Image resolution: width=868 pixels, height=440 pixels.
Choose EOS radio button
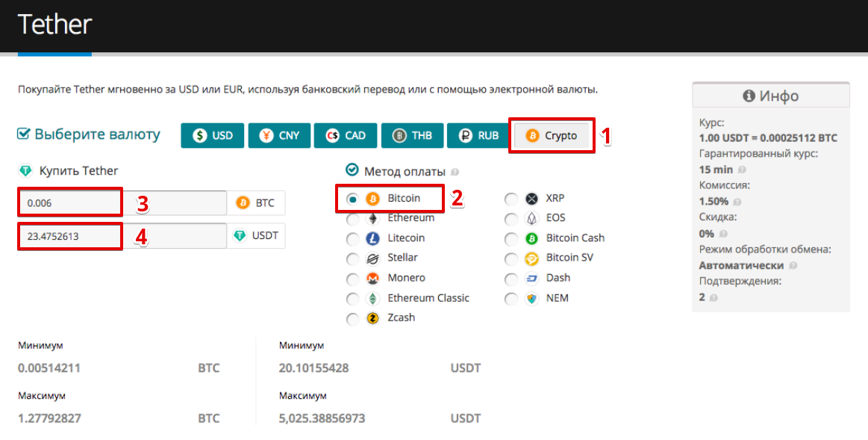511,220
